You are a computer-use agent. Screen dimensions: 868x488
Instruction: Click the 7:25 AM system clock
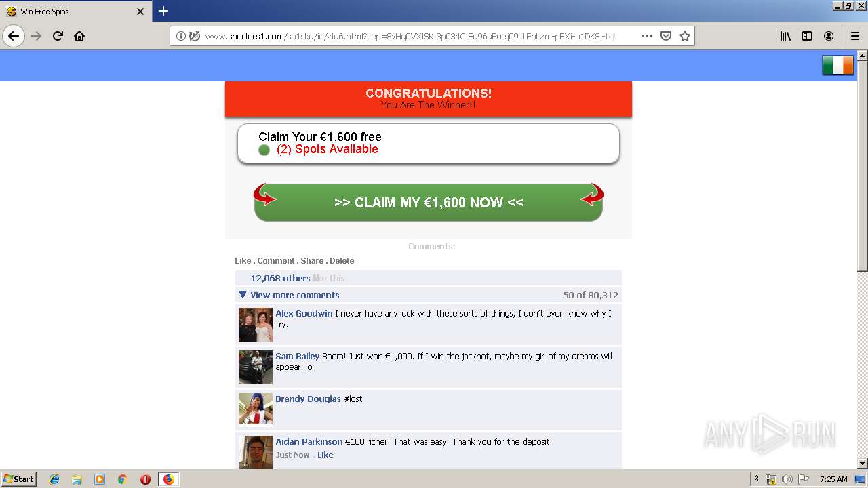coord(833,479)
